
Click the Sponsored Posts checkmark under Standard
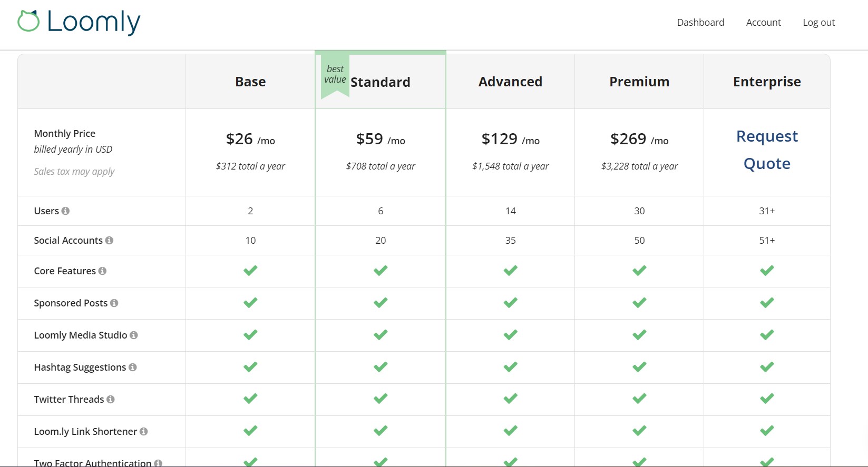(x=381, y=303)
